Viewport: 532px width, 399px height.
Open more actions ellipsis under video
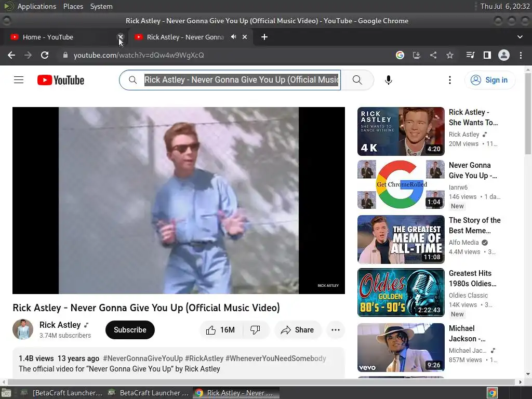coord(335,330)
